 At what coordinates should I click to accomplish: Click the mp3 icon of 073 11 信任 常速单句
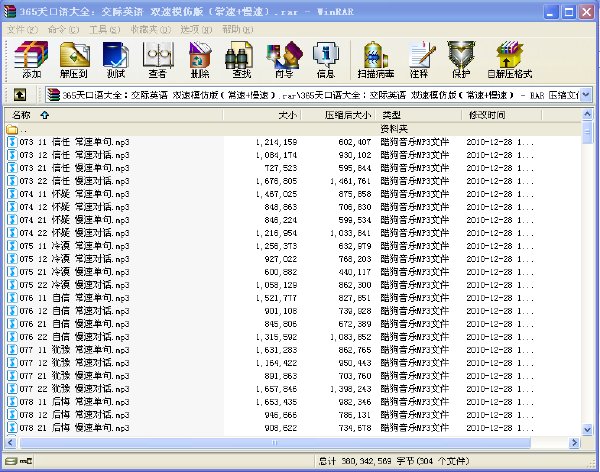tap(12, 142)
